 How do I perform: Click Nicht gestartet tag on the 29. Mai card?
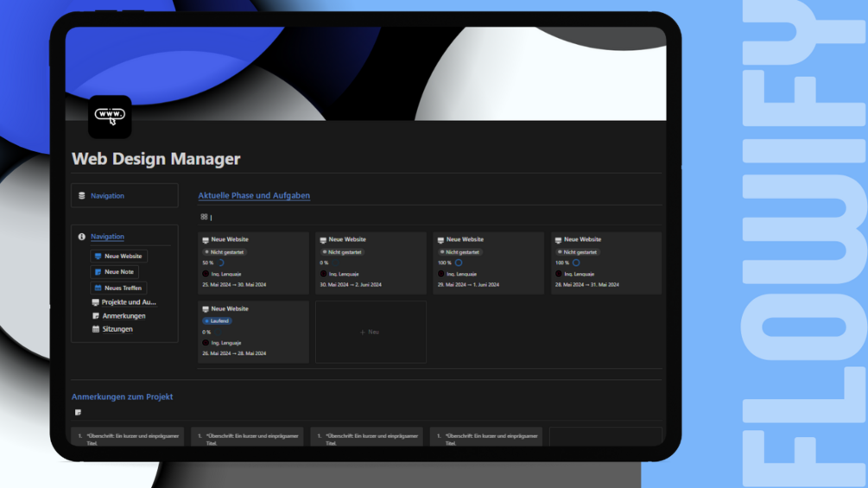click(459, 252)
